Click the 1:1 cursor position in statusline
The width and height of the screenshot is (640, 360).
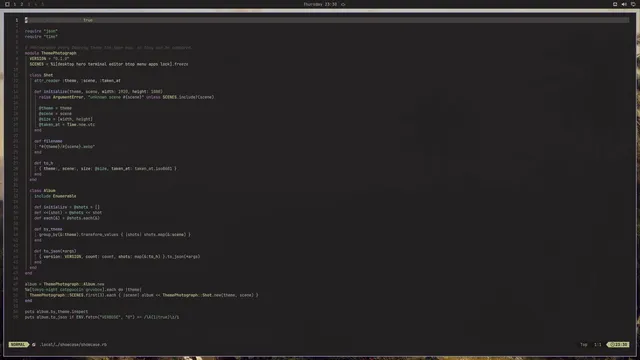point(597,344)
